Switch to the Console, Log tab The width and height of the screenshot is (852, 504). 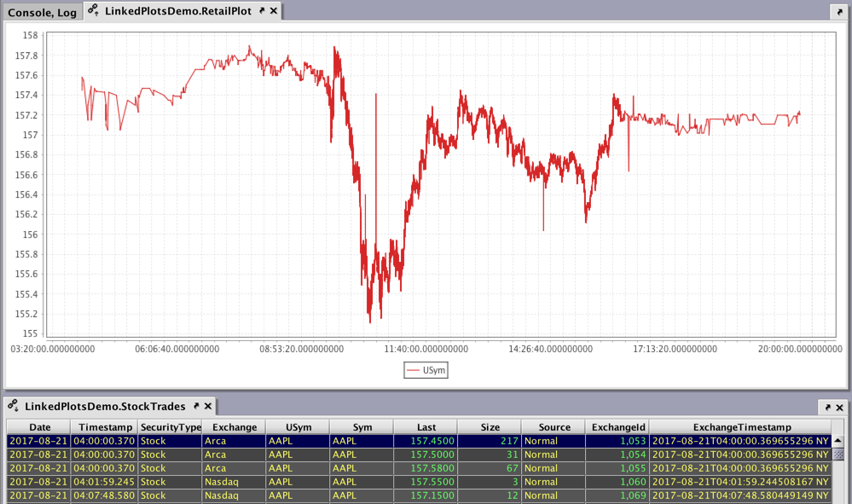[42, 12]
